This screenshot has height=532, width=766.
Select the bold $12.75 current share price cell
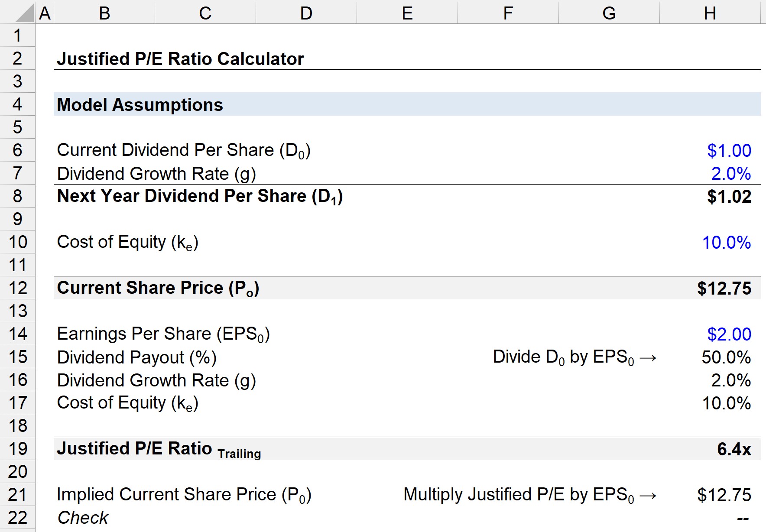coord(710,288)
